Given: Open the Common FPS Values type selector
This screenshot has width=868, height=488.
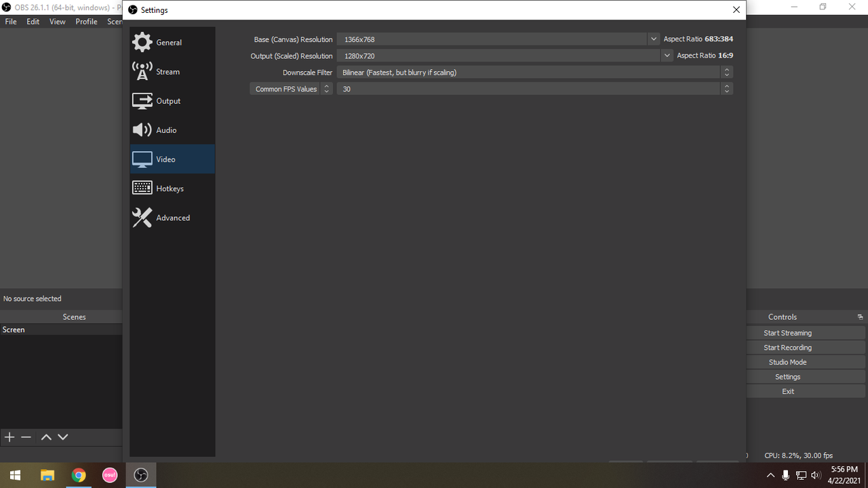Looking at the screenshot, I should (x=291, y=89).
